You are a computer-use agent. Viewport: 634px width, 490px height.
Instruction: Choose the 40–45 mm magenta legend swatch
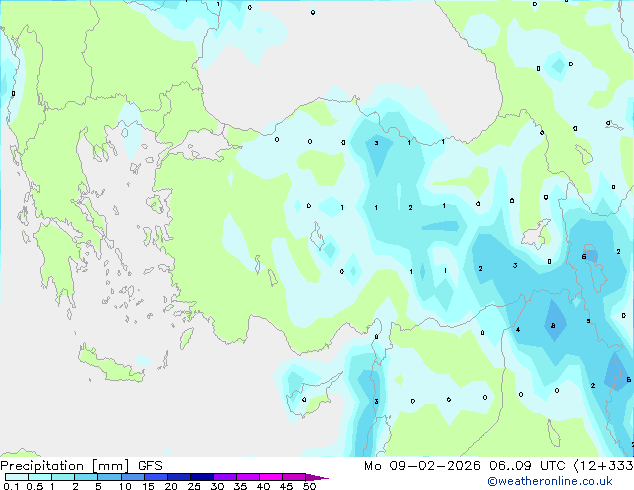coord(271,477)
